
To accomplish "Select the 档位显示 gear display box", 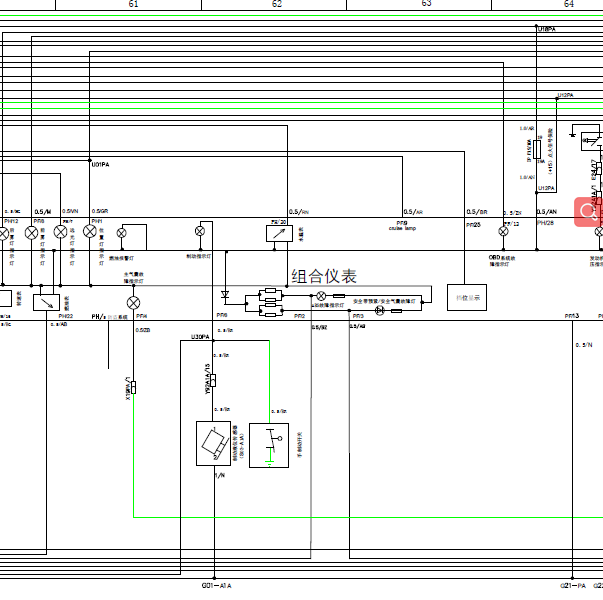I will pyautogui.click(x=467, y=297).
